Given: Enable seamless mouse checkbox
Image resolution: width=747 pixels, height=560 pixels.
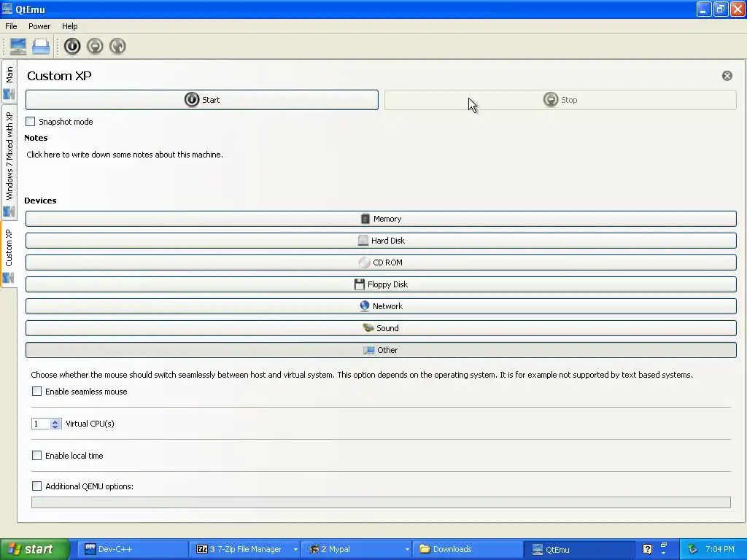Looking at the screenshot, I should 36,392.
